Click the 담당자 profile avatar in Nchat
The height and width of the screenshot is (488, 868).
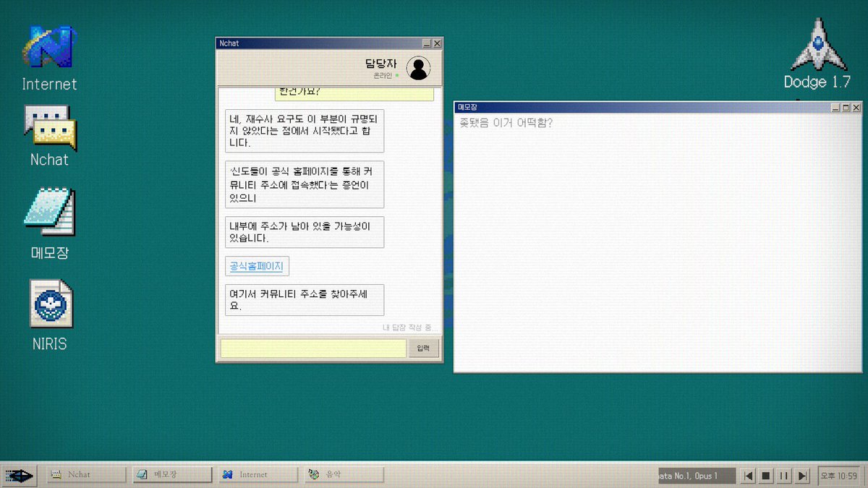pos(418,68)
